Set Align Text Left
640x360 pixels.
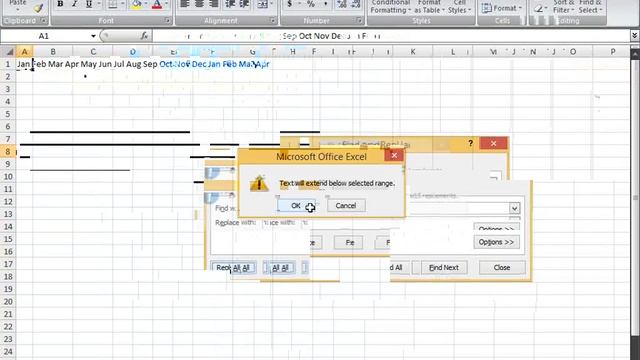click(x=184, y=4)
